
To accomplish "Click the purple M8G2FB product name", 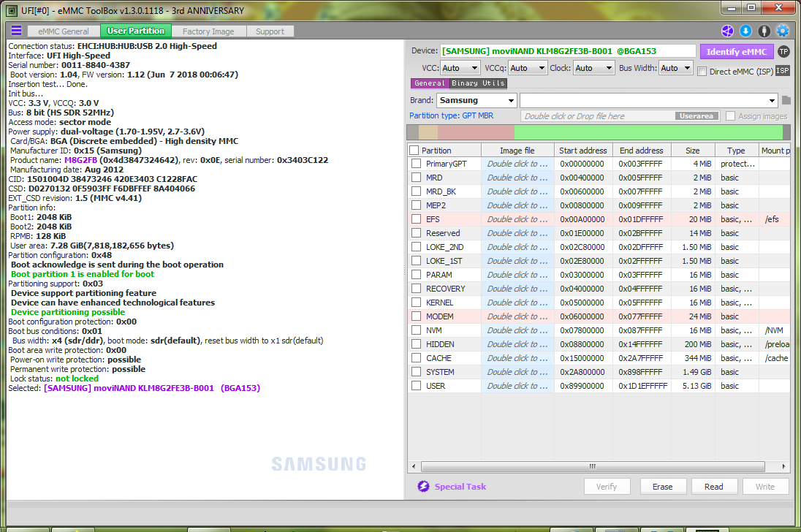I will tap(80, 160).
